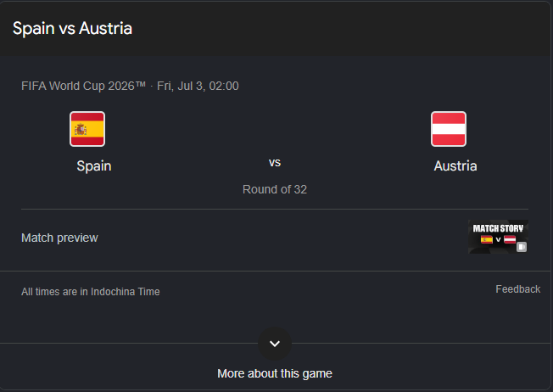Click the Indochina Time timezone note

[x=90, y=292]
